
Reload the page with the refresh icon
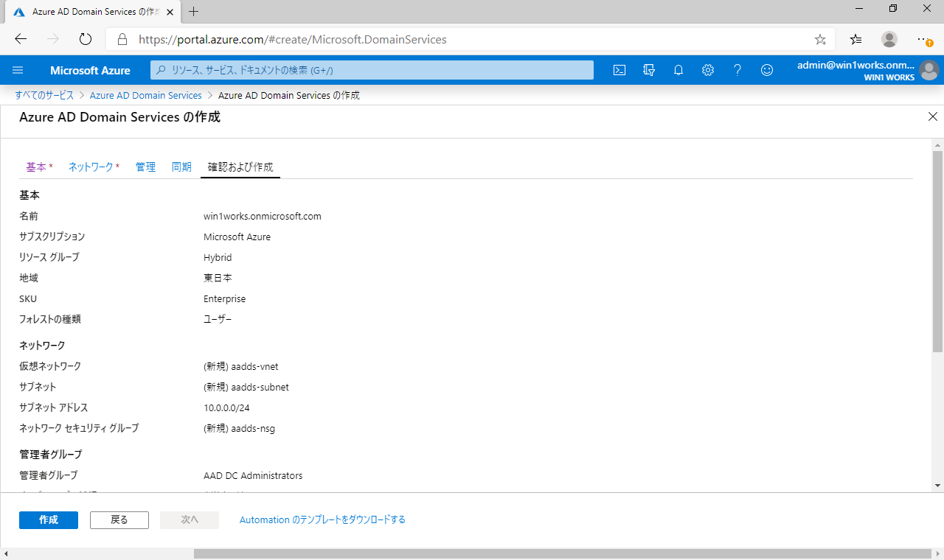(86, 39)
